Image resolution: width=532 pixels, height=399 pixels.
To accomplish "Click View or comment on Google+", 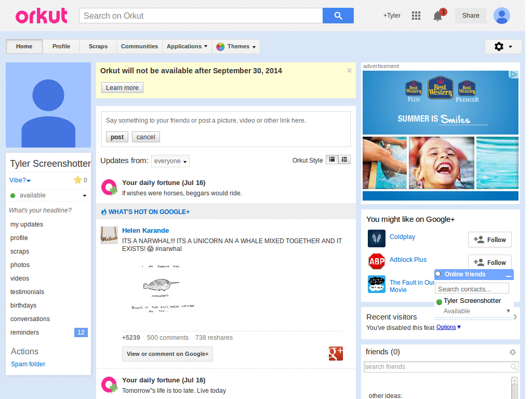I will click(x=167, y=354).
